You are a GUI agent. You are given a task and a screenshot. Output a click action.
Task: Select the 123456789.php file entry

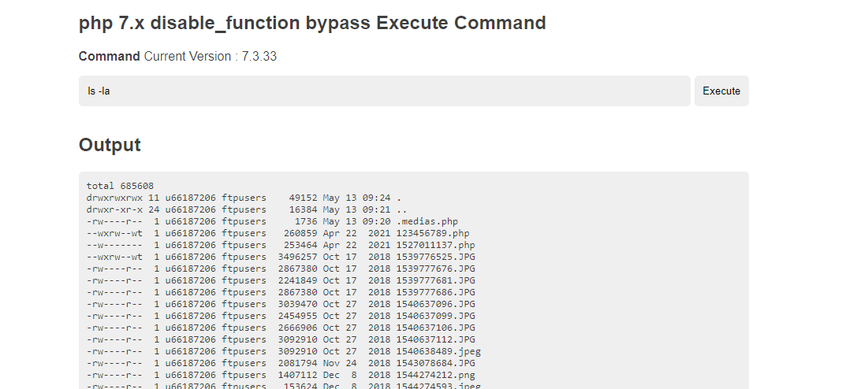point(432,233)
